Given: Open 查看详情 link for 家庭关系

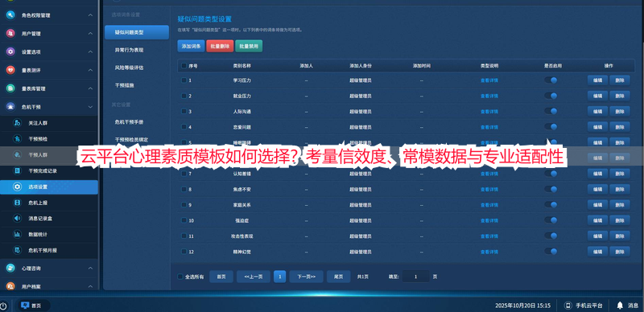Looking at the screenshot, I should 489,205.
